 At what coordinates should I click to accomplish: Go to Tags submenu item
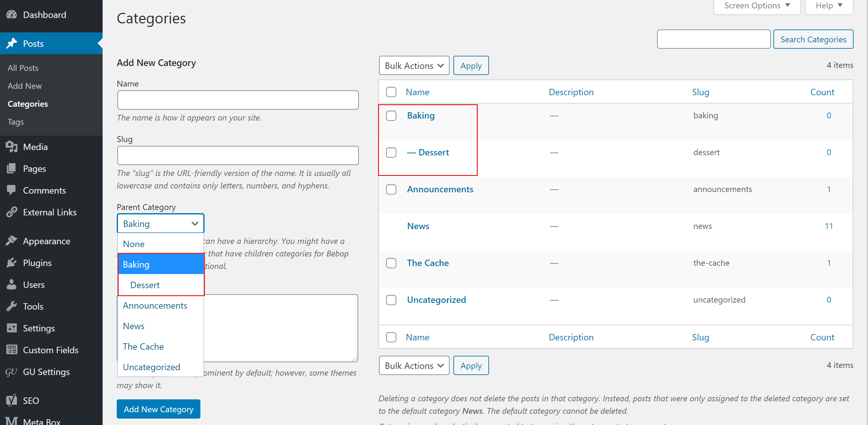[x=15, y=122]
